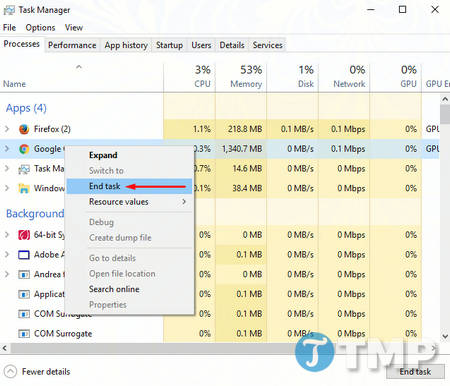Screen dimensions: 450x386
Task: Choose End task in context menu
Action: click(129, 186)
